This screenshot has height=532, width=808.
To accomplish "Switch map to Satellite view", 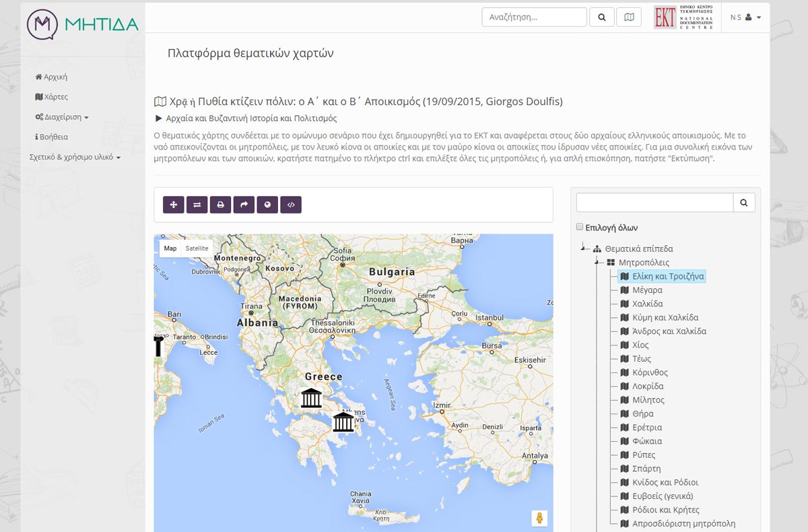I will click(197, 248).
